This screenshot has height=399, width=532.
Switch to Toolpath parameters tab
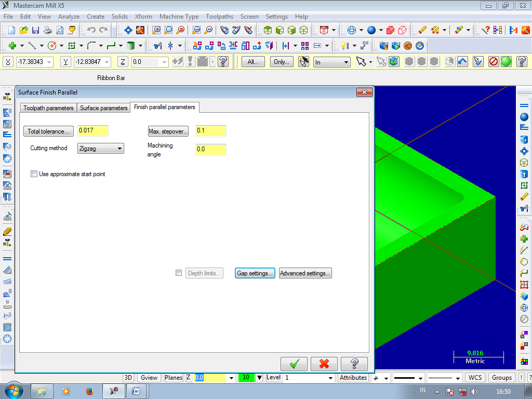[48, 108]
